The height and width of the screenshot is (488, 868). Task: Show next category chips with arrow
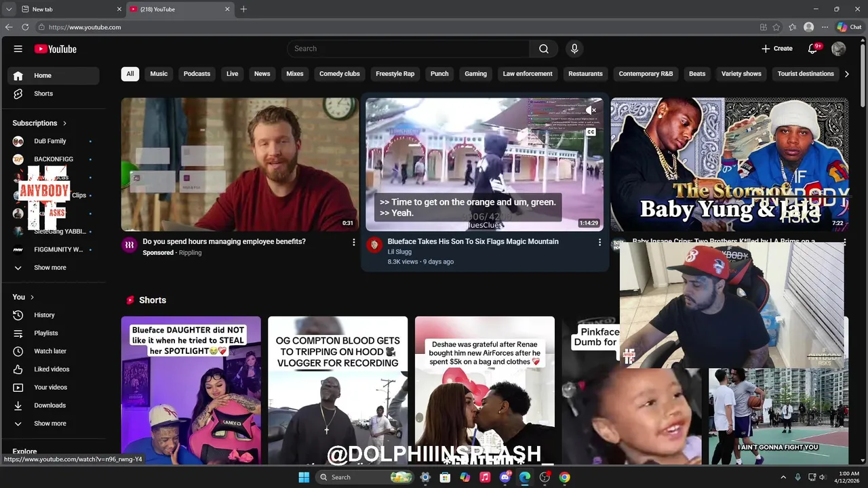coord(846,74)
